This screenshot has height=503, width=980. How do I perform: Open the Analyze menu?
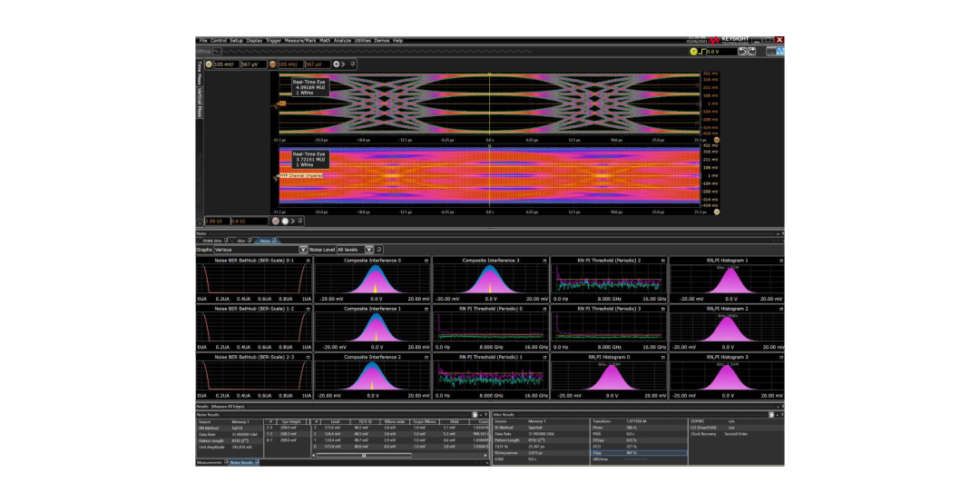(342, 41)
